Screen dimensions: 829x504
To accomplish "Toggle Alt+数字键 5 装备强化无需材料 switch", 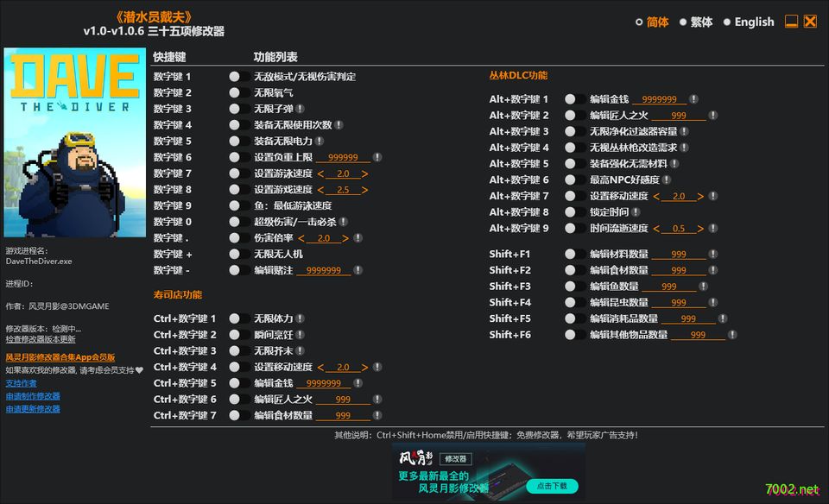I will pyautogui.click(x=575, y=164).
